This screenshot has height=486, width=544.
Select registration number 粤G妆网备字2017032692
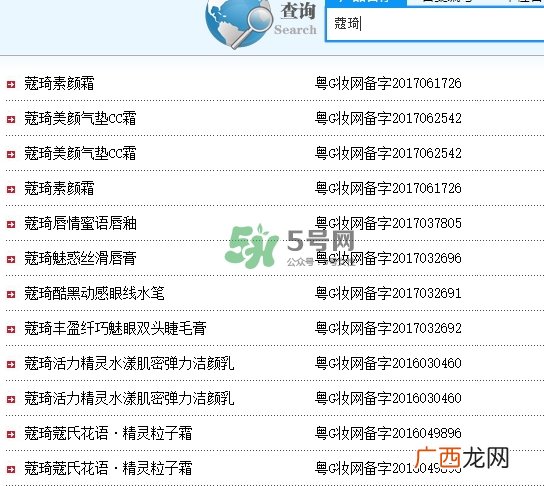[x=388, y=328]
